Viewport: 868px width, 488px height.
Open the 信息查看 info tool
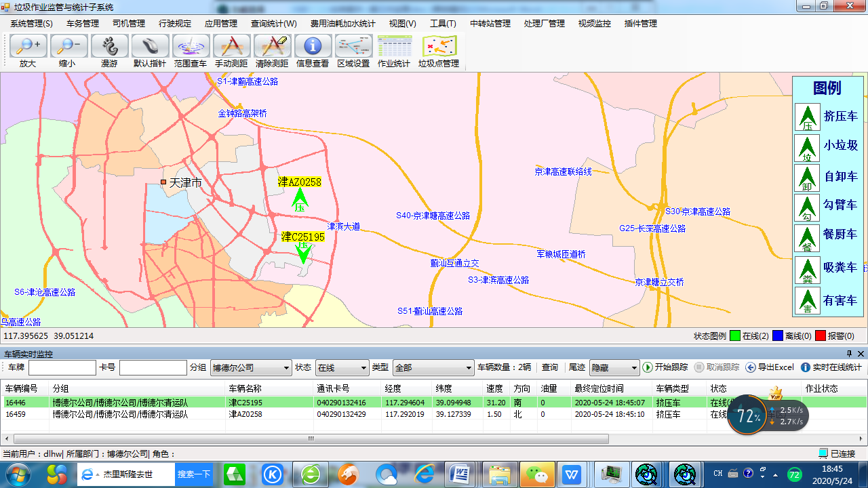click(313, 47)
